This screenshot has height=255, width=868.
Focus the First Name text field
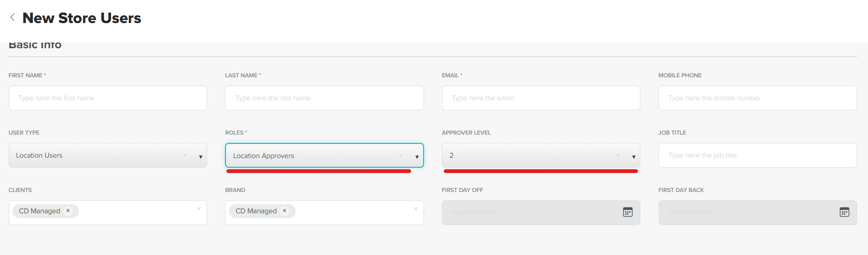pos(108,98)
